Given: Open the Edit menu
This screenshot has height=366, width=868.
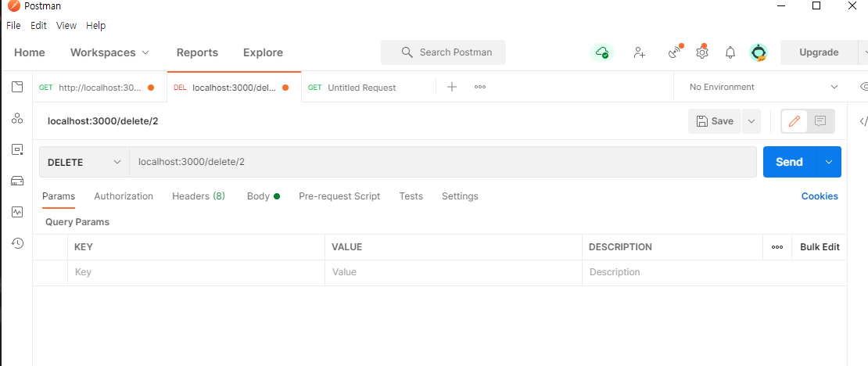Looking at the screenshot, I should (39, 26).
